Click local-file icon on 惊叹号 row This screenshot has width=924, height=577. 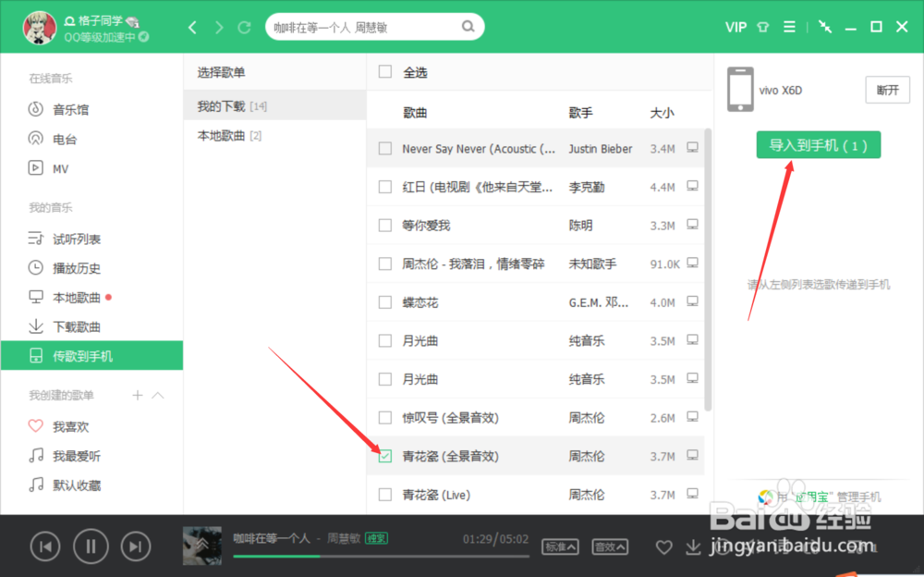click(692, 417)
